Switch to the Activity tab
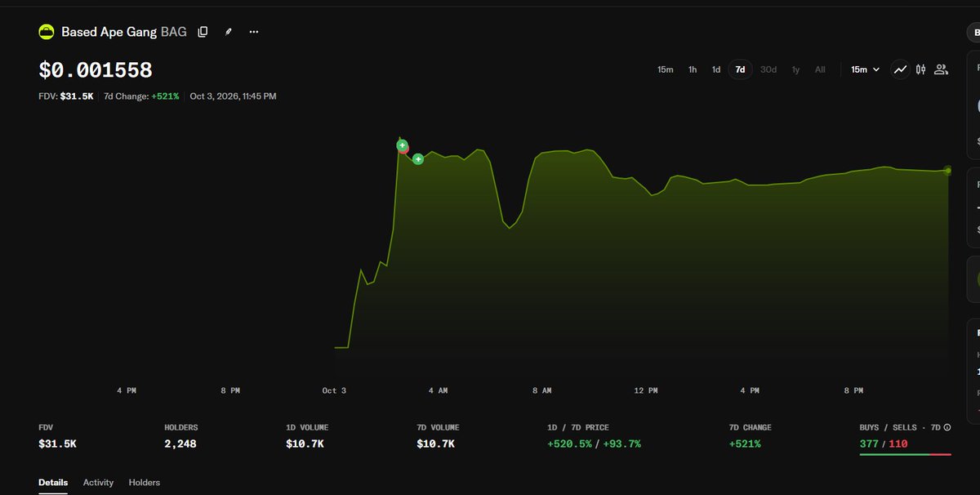980x495 pixels. point(98,483)
